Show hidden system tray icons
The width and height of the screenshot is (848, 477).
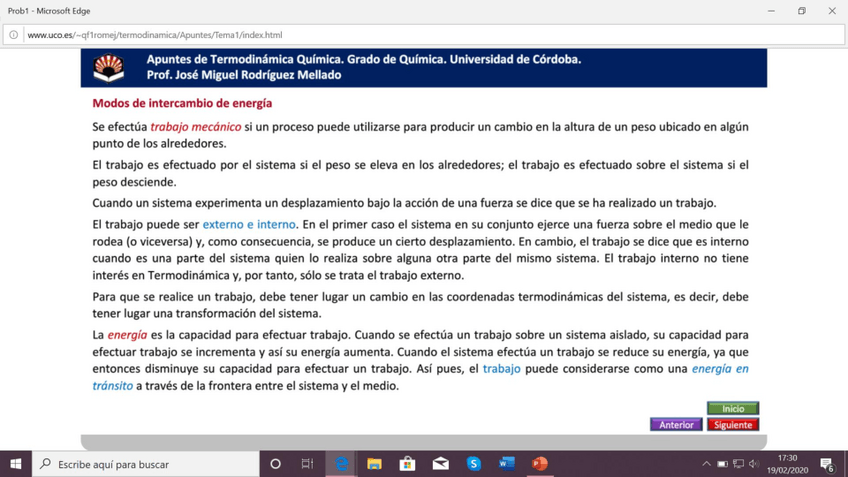[706, 464]
